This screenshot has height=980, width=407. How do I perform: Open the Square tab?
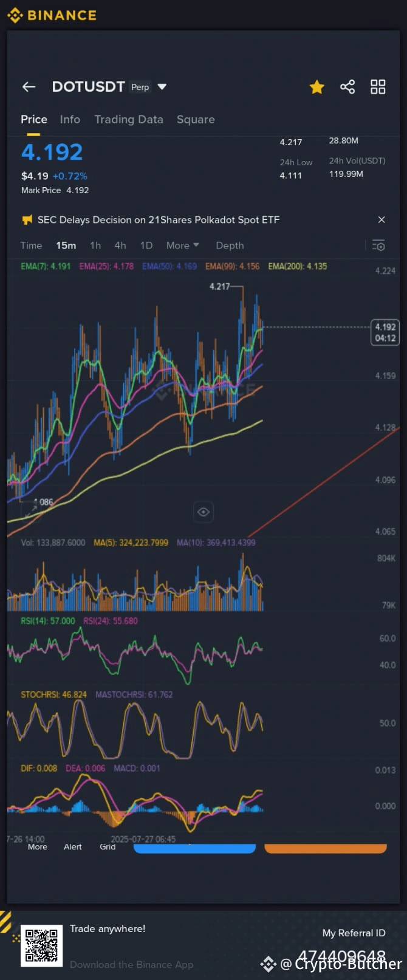tap(196, 120)
